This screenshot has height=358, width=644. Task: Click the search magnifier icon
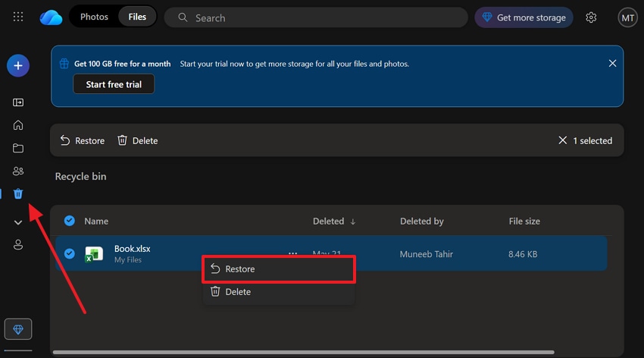tap(183, 17)
